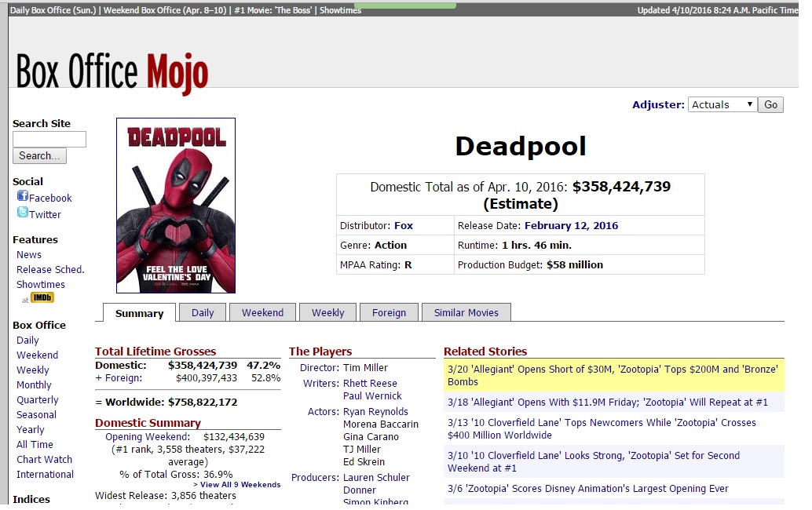The height and width of the screenshot is (510, 812).
Task: Click the Deadpool movie poster
Action: pos(176,206)
